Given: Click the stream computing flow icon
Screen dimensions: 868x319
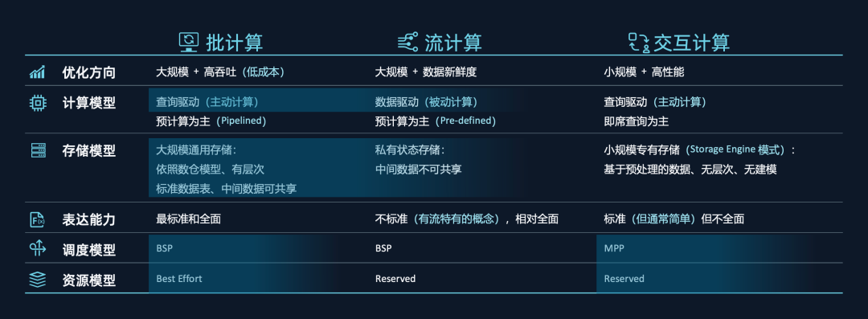Looking at the screenshot, I should [407, 43].
